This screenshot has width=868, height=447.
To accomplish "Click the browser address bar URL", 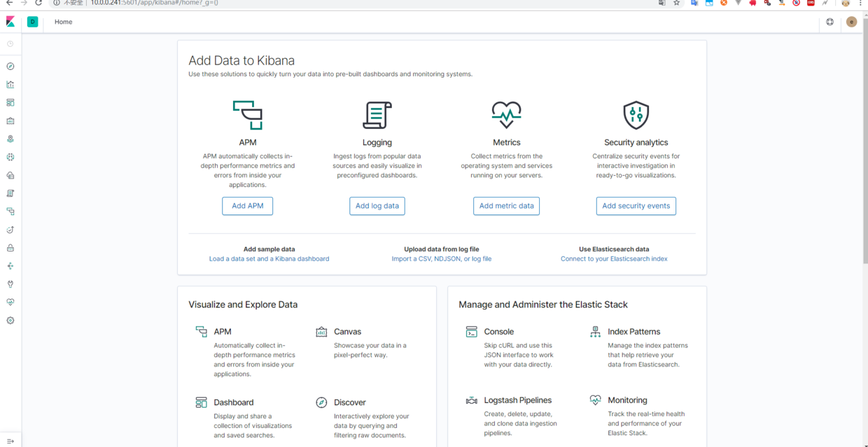I will pyautogui.click(x=155, y=3).
